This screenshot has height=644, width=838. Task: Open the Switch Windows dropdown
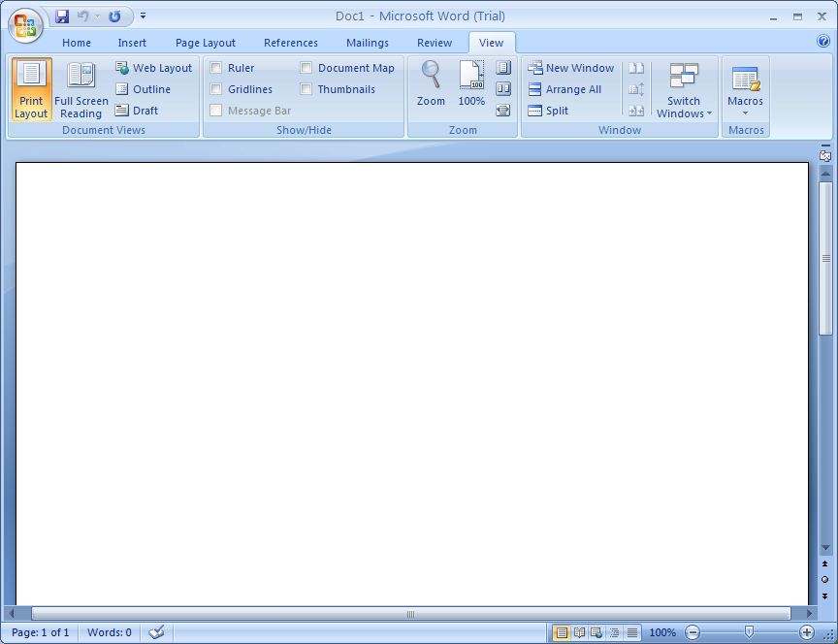click(x=684, y=89)
